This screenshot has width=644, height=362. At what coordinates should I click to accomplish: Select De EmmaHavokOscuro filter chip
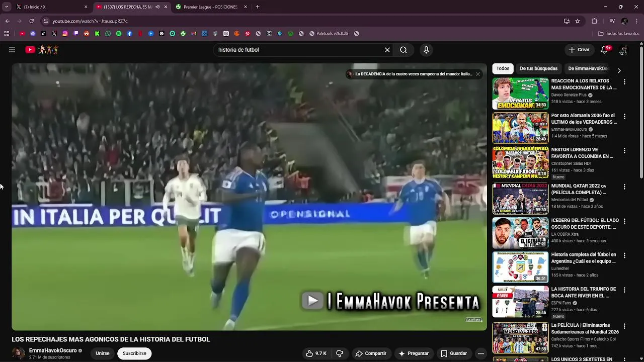588,68
